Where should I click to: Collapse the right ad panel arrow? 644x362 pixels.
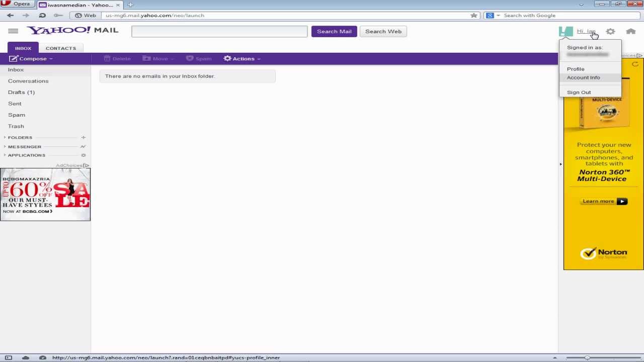pyautogui.click(x=560, y=164)
